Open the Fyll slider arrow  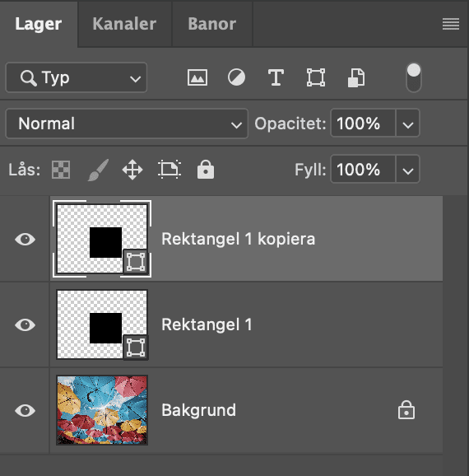408,170
